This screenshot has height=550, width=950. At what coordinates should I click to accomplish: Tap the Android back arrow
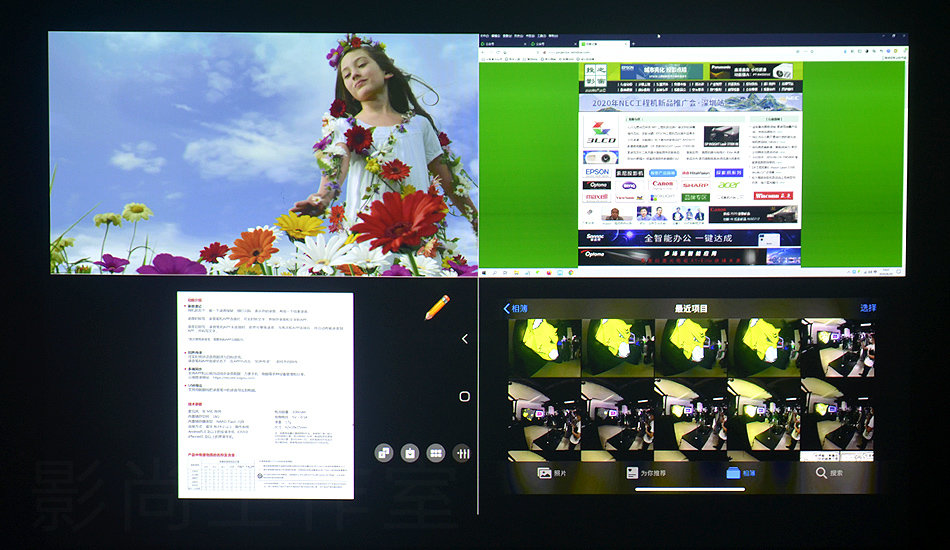point(464,339)
